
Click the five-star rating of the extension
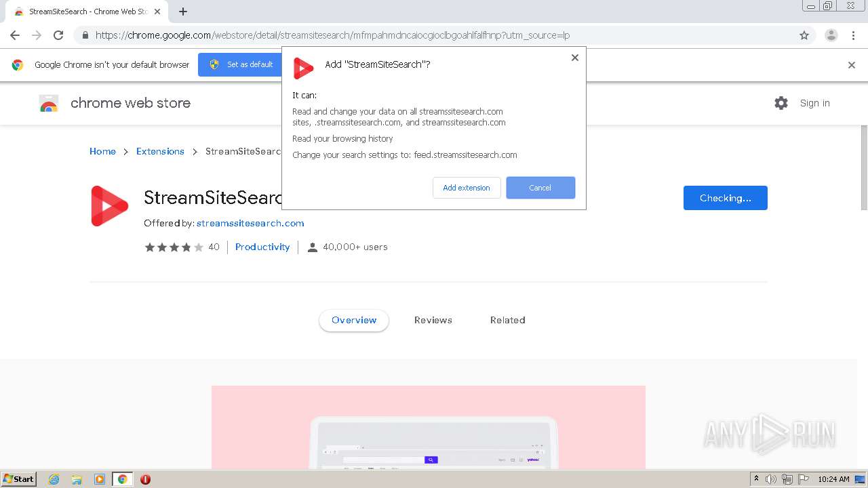(x=174, y=247)
